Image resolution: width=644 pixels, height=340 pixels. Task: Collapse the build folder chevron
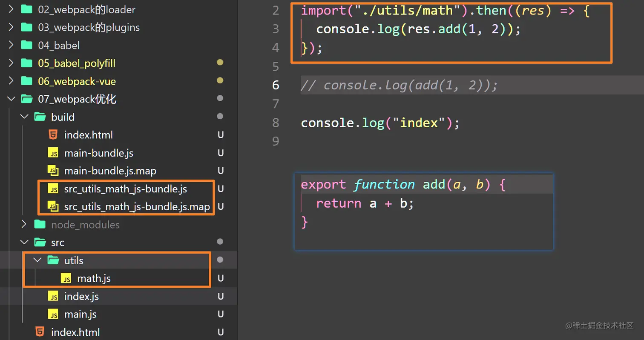(x=24, y=117)
